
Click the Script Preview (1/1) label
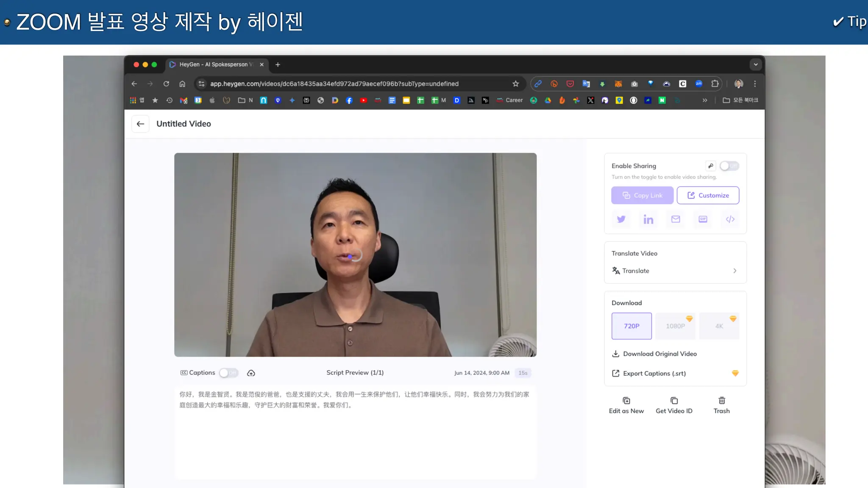pos(355,373)
